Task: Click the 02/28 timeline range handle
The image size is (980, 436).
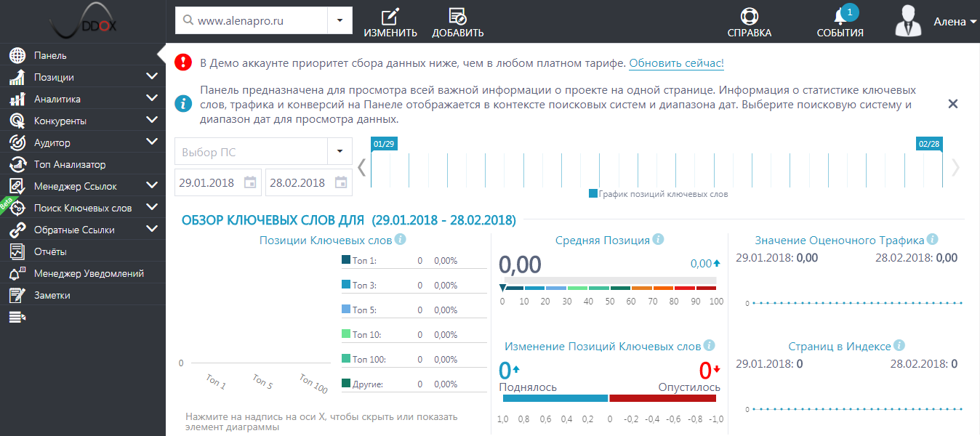Action: [929, 144]
